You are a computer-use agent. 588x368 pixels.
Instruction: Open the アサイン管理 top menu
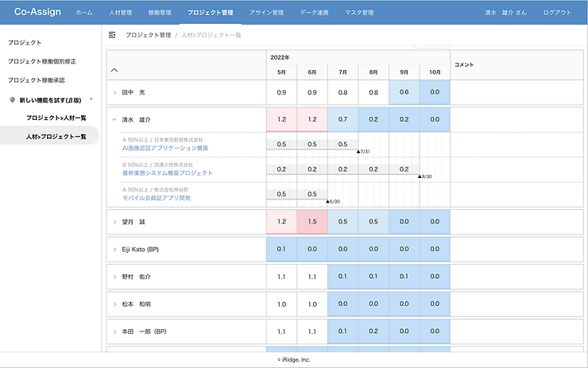pos(267,13)
